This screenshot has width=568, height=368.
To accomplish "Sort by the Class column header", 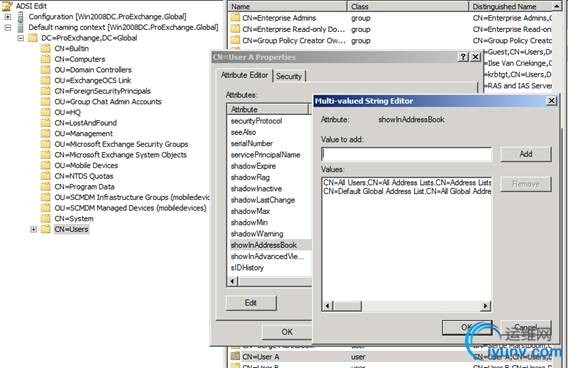I will click(x=408, y=7).
